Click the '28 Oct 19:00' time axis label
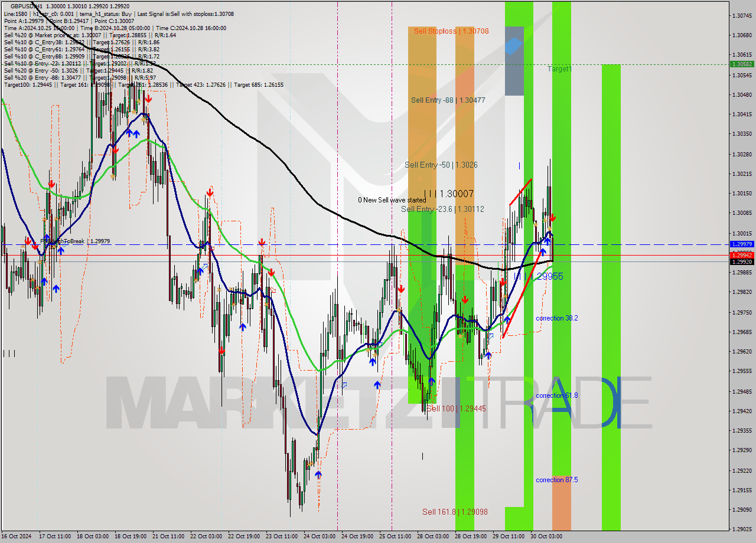The width and height of the screenshot is (756, 543). 470,537
